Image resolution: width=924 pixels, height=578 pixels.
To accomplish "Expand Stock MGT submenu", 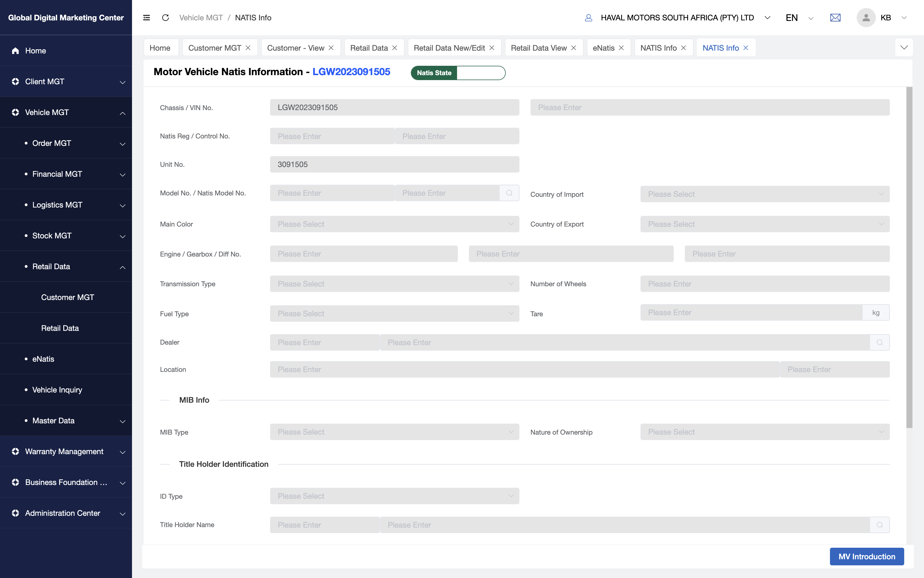I will coord(123,236).
